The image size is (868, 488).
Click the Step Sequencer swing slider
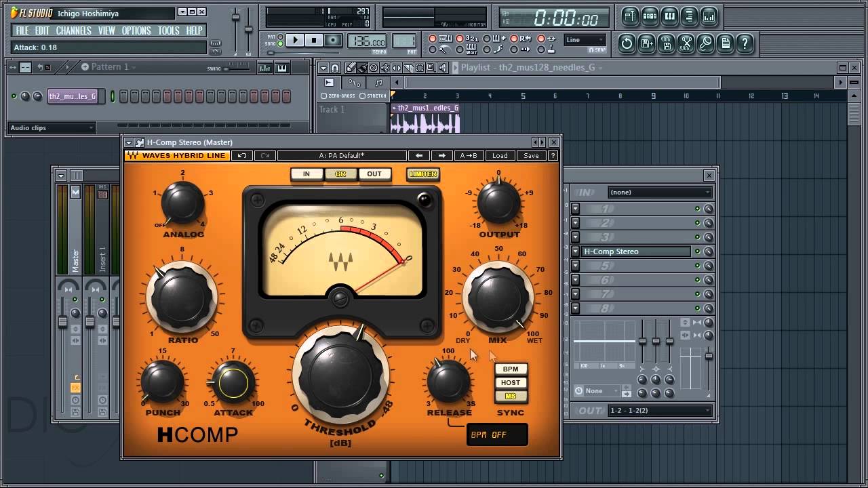click(x=238, y=68)
